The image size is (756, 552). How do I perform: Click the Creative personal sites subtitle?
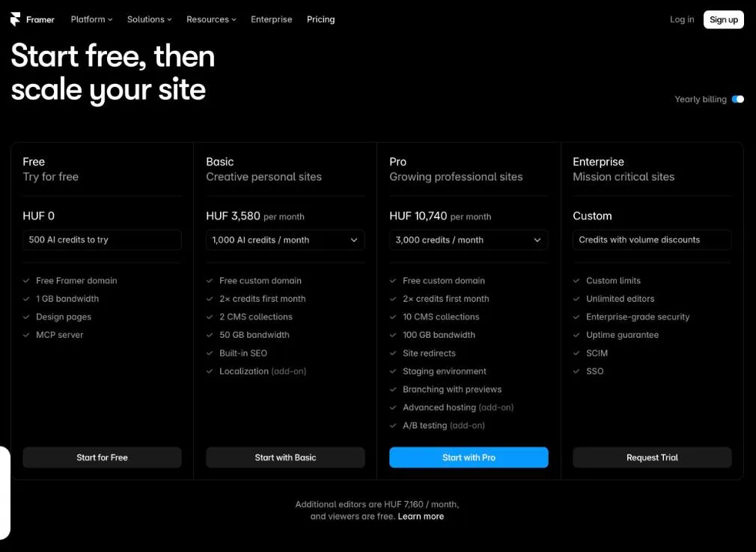[x=263, y=177]
